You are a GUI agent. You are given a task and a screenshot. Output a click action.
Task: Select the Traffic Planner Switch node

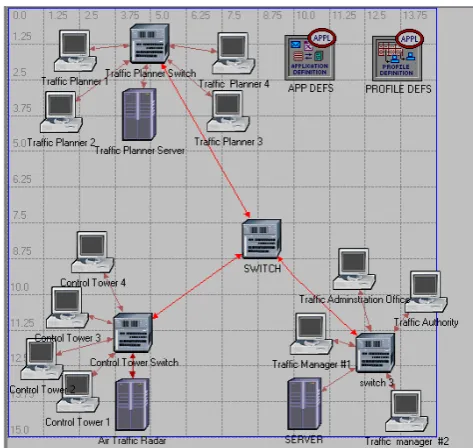(x=150, y=44)
